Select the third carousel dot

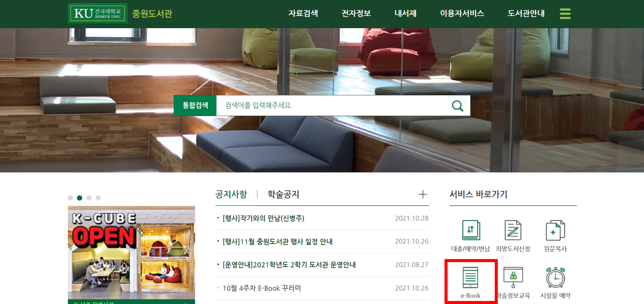point(89,198)
